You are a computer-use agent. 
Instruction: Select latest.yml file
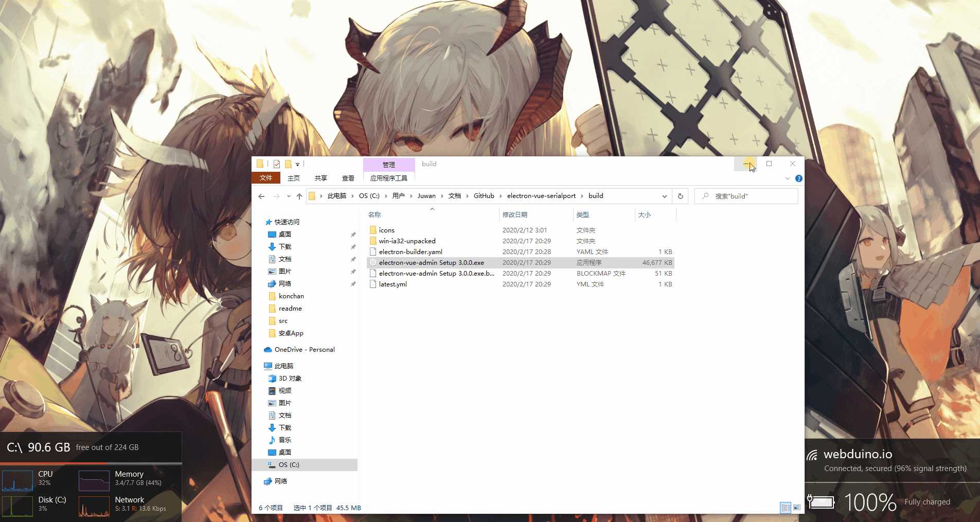[x=520, y=284]
